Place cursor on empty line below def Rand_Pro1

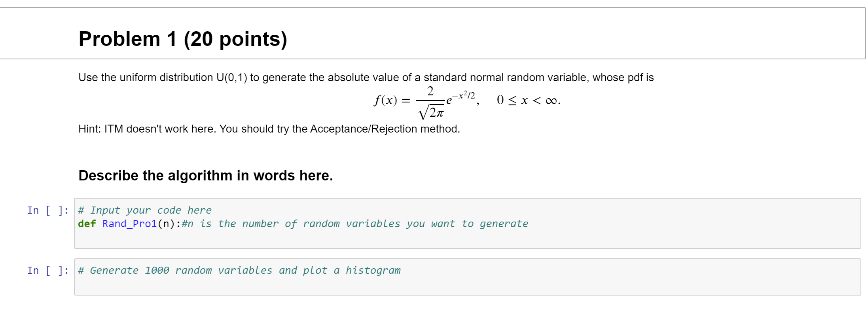(467, 237)
